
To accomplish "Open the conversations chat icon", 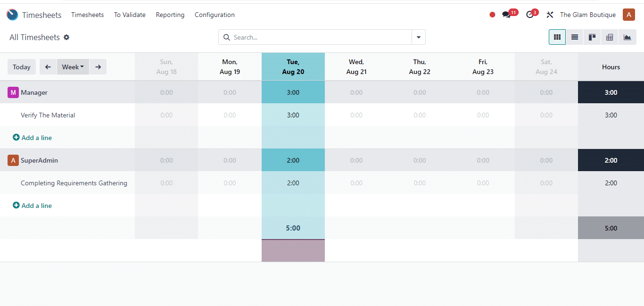I will point(506,15).
